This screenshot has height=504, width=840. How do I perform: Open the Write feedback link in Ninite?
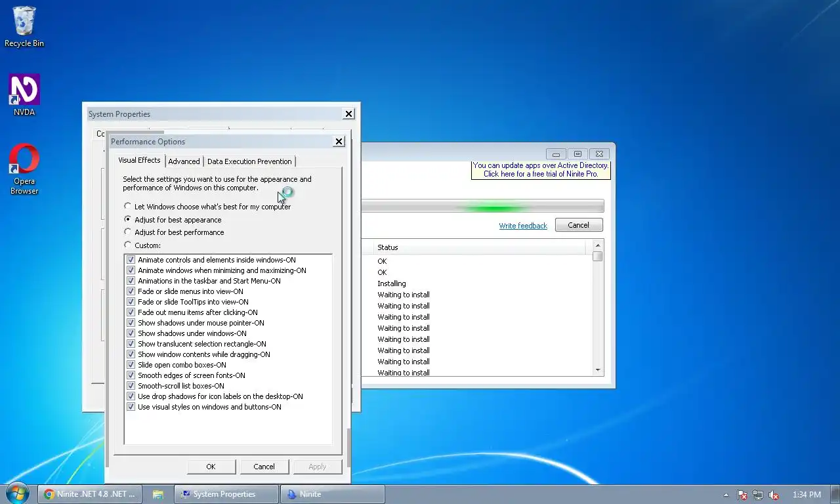[x=523, y=226]
